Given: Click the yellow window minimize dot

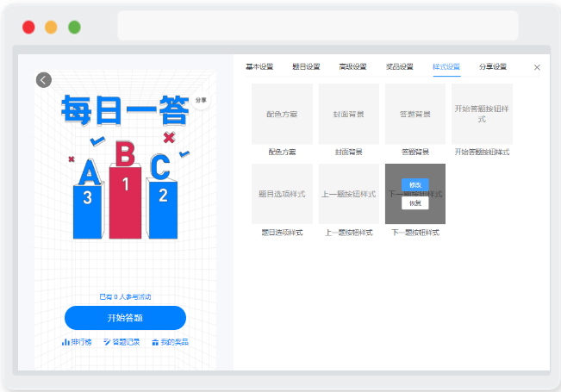Looking at the screenshot, I should coord(51,28).
